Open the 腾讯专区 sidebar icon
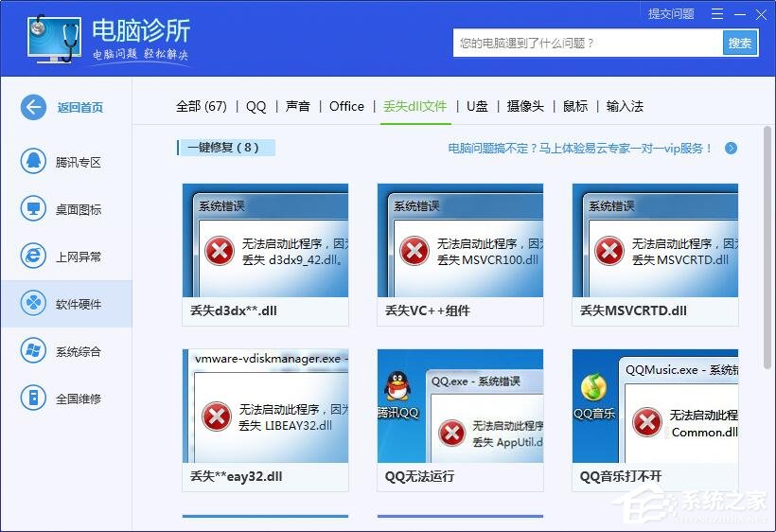Screen dimensions: 776x532 coord(33,162)
